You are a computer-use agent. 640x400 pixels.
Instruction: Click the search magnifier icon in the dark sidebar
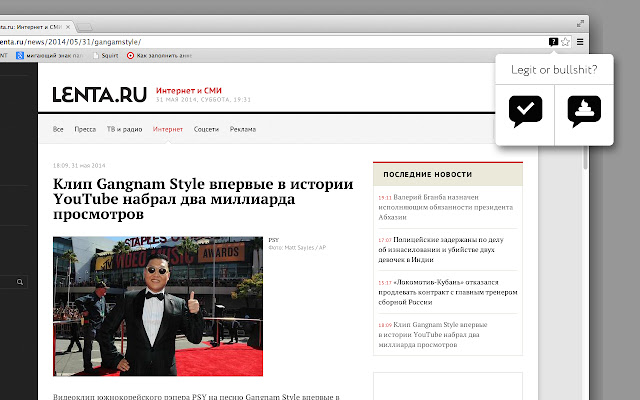tap(20, 282)
